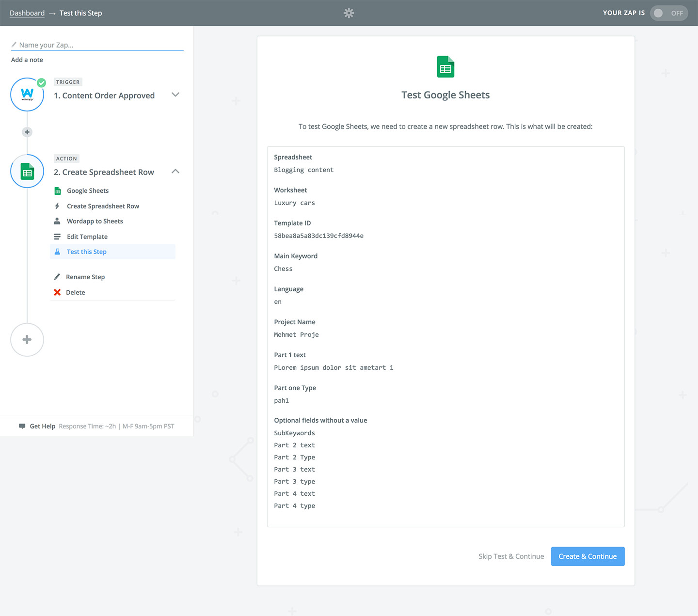Click small plus icon between trigger and action
Image resolution: width=698 pixels, height=616 pixels.
click(x=27, y=132)
